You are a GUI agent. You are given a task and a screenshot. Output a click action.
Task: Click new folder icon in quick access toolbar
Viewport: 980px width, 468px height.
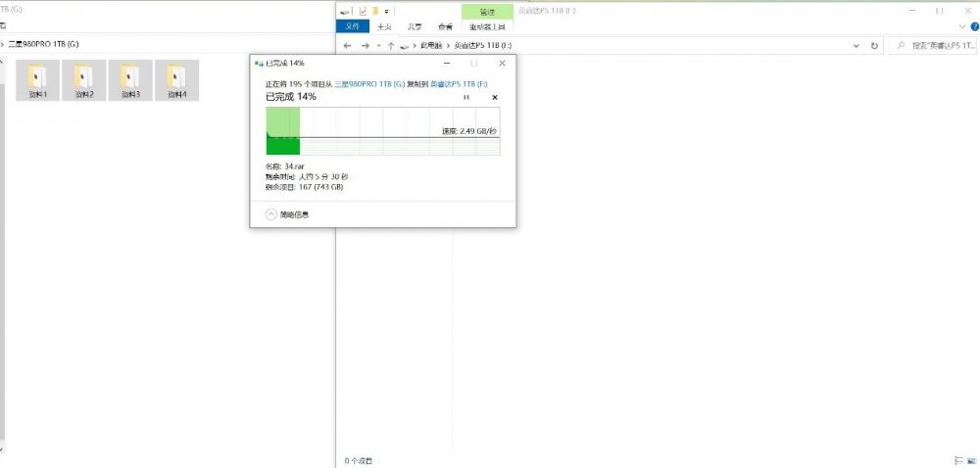coord(375,11)
